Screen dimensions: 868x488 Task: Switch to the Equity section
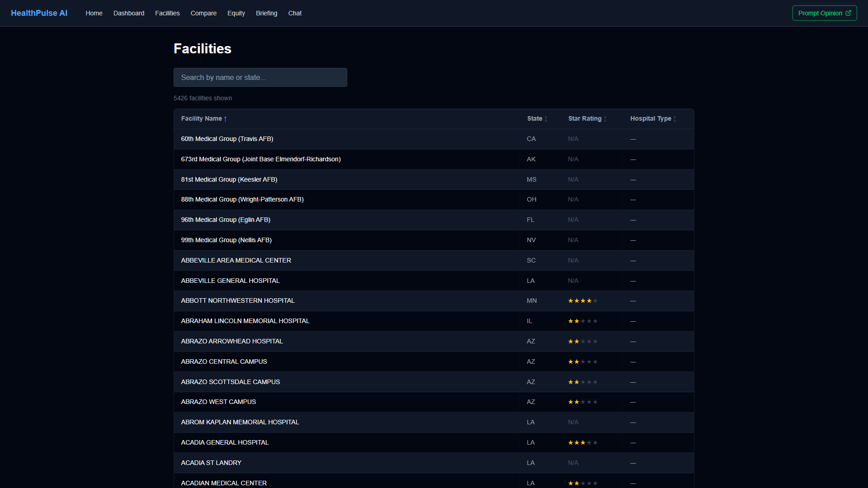[x=236, y=13]
